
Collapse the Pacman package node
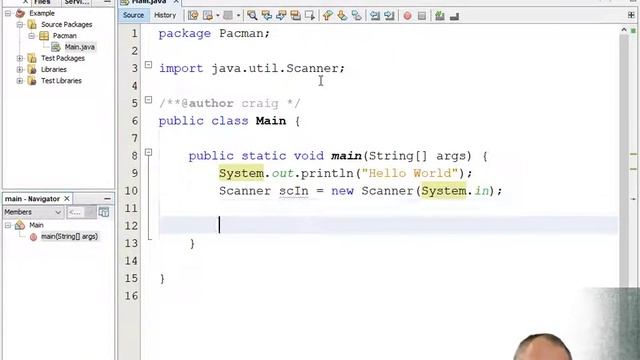click(x=31, y=36)
